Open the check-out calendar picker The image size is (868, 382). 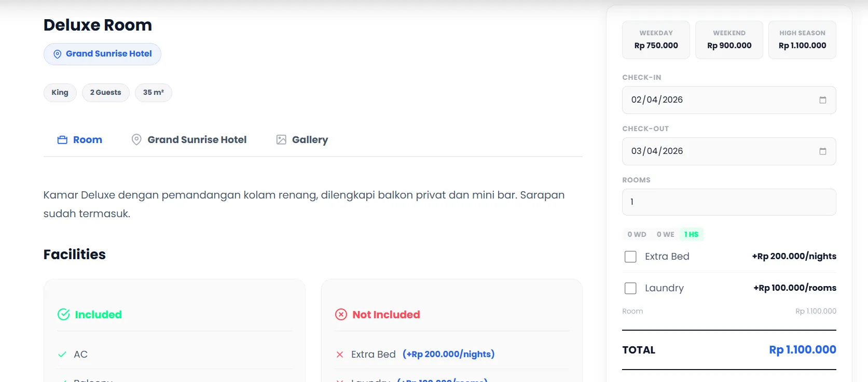pos(822,151)
